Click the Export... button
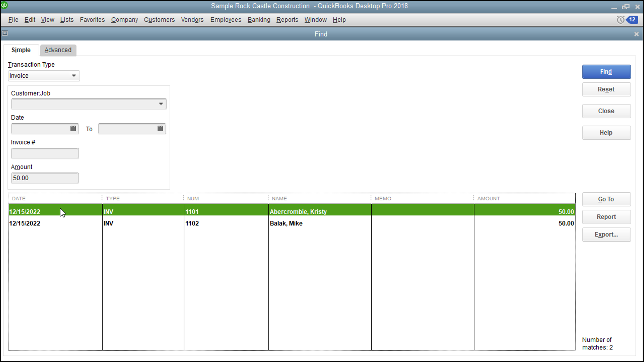644x362 pixels. pos(606,235)
